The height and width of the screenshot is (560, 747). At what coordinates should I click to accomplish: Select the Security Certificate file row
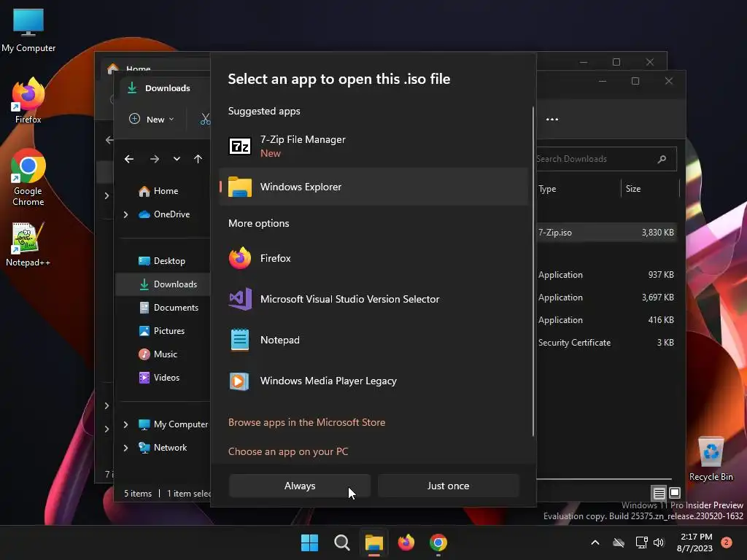pos(606,343)
